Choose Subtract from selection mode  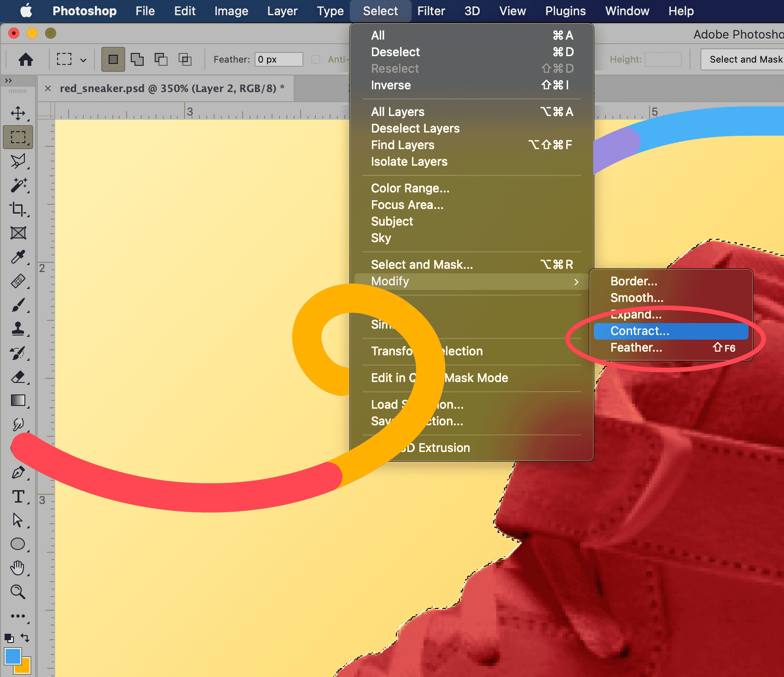point(161,59)
